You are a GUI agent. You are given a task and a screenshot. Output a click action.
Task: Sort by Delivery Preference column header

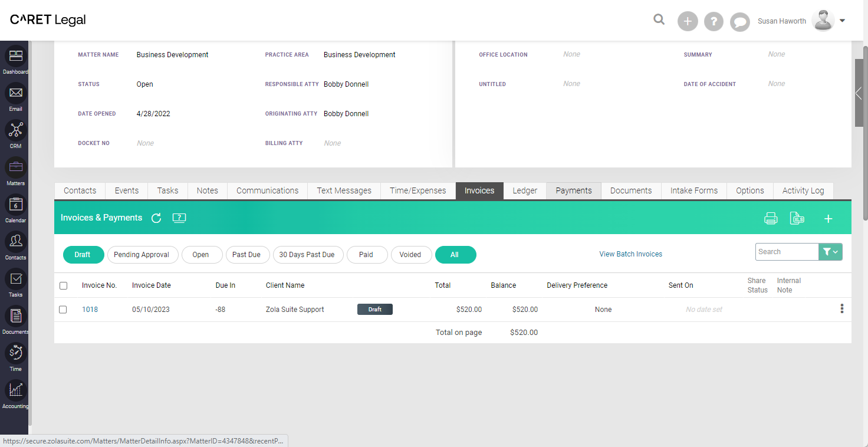pos(577,285)
